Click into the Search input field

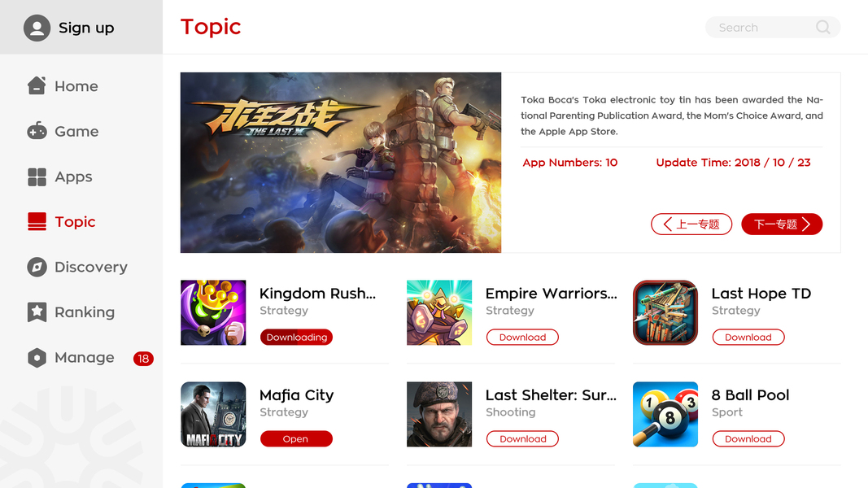tap(773, 27)
